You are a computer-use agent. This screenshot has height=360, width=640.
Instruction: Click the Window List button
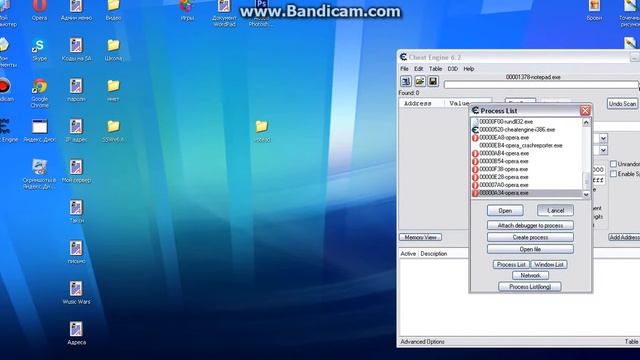(x=549, y=264)
